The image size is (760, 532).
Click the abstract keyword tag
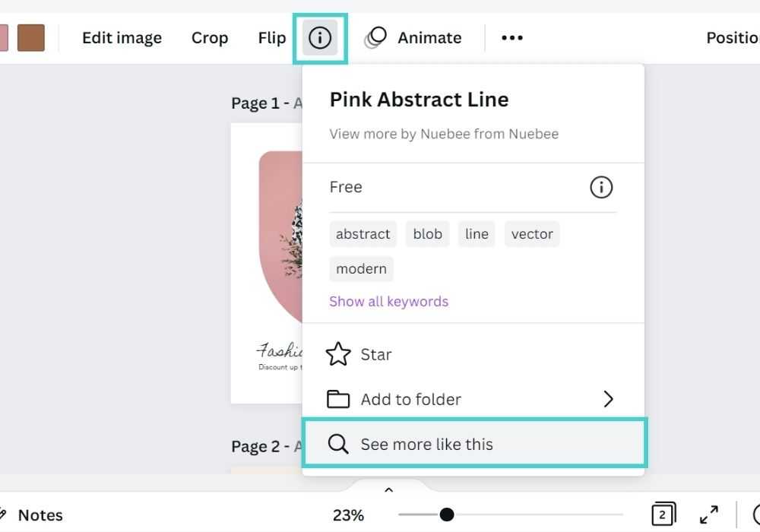(x=363, y=234)
